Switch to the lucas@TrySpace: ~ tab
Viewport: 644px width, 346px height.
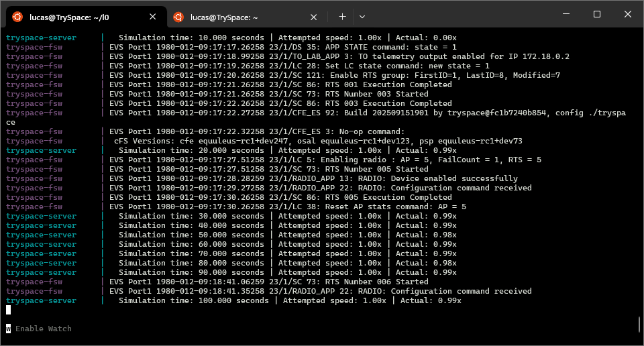pos(248,17)
